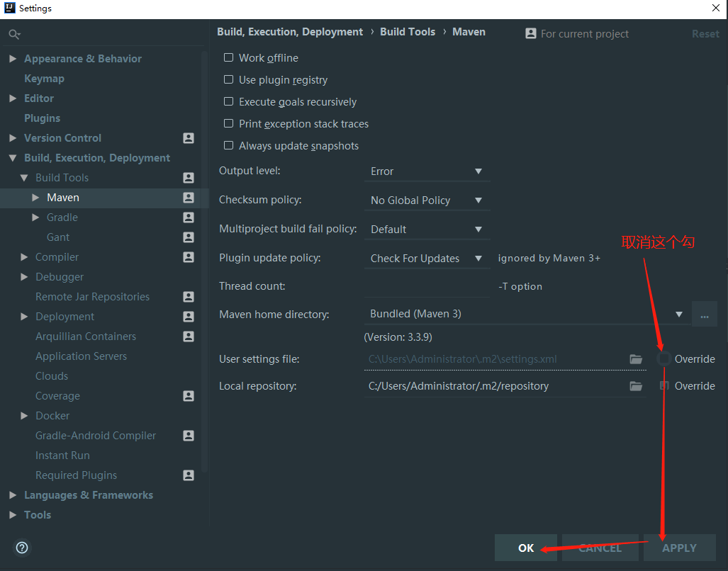Click the OK button
Screen dimensions: 728x571
525,547
